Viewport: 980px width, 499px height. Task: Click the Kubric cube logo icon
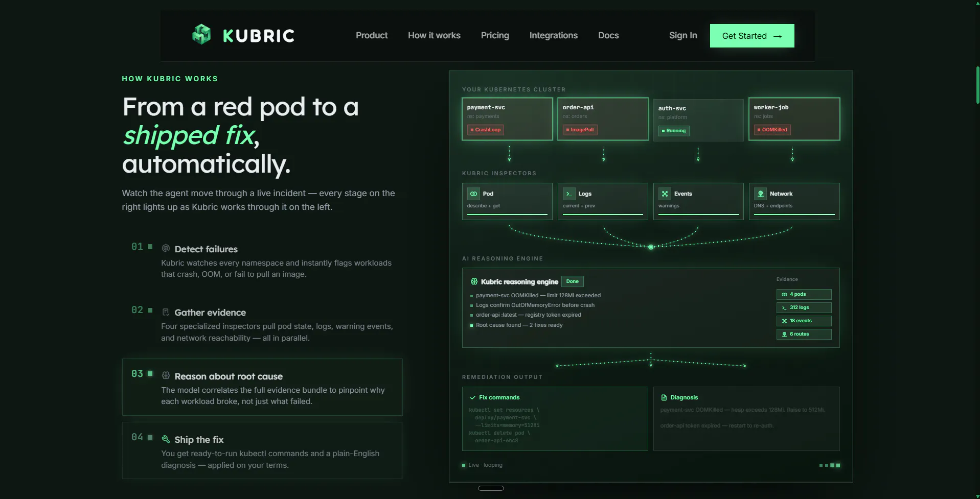[201, 35]
